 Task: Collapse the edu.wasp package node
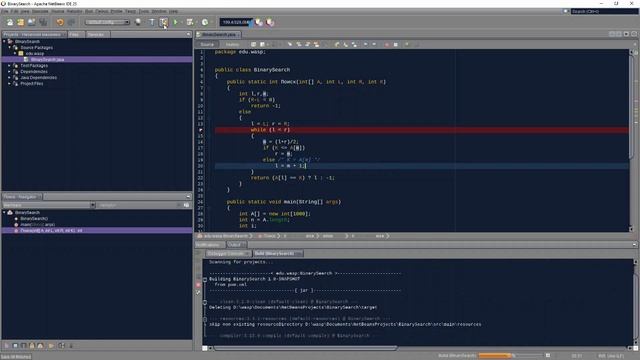click(x=15, y=53)
